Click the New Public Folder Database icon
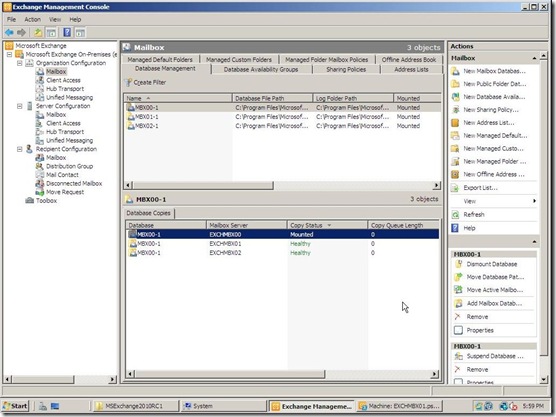Screen dimensions: 556x417 point(455,84)
